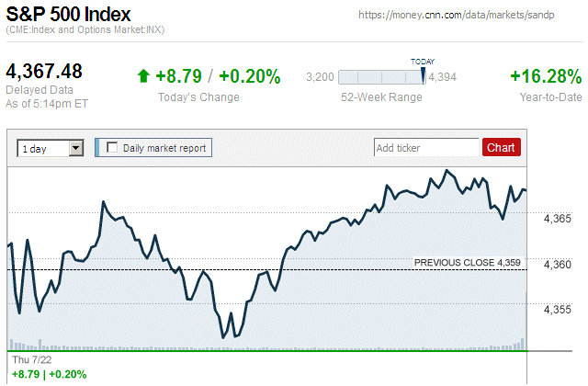
Task: Click the 4,394 high range value
Action: tap(443, 77)
